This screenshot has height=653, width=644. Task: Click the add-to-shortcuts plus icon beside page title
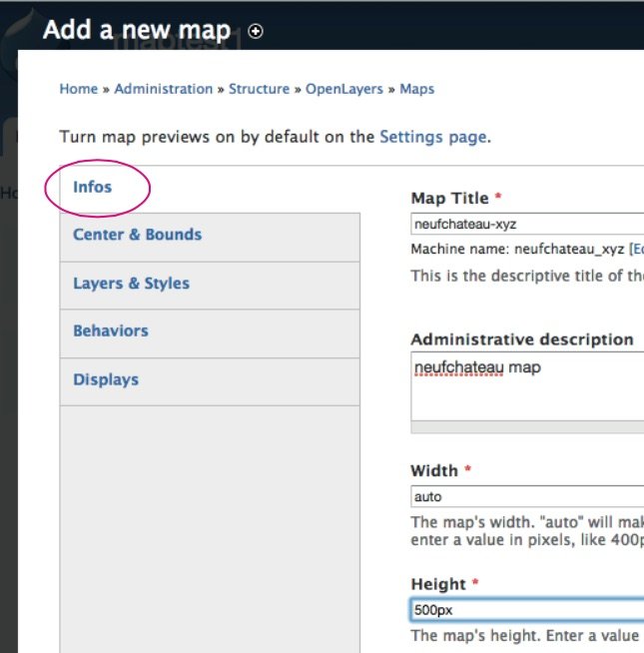click(x=256, y=31)
